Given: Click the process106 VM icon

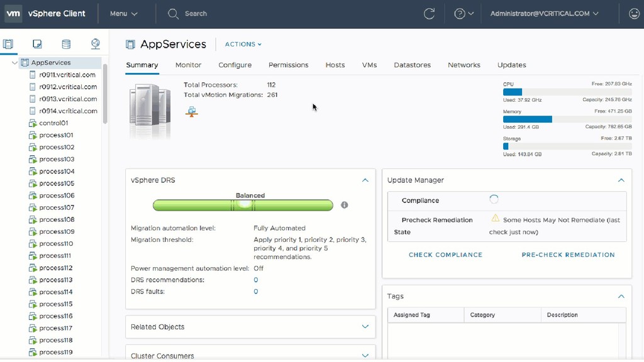Looking at the screenshot, I should [33, 195].
